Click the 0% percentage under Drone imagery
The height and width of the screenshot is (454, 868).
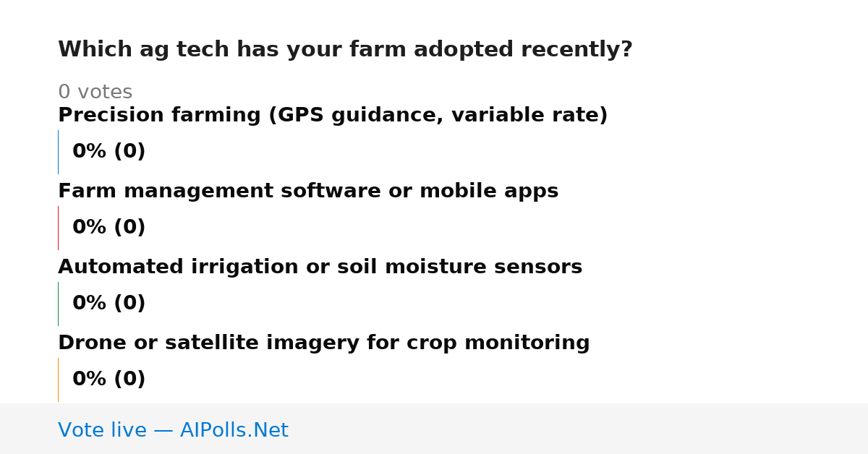click(x=90, y=380)
